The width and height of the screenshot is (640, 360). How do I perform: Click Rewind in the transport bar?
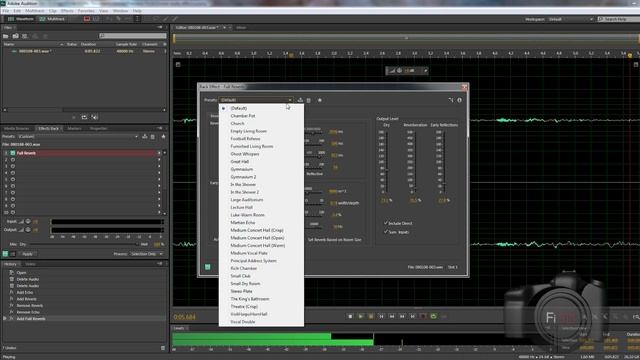click(x=392, y=316)
